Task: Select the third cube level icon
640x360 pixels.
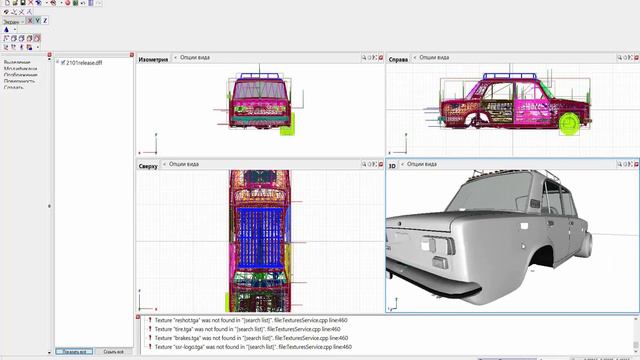Action: [22, 38]
